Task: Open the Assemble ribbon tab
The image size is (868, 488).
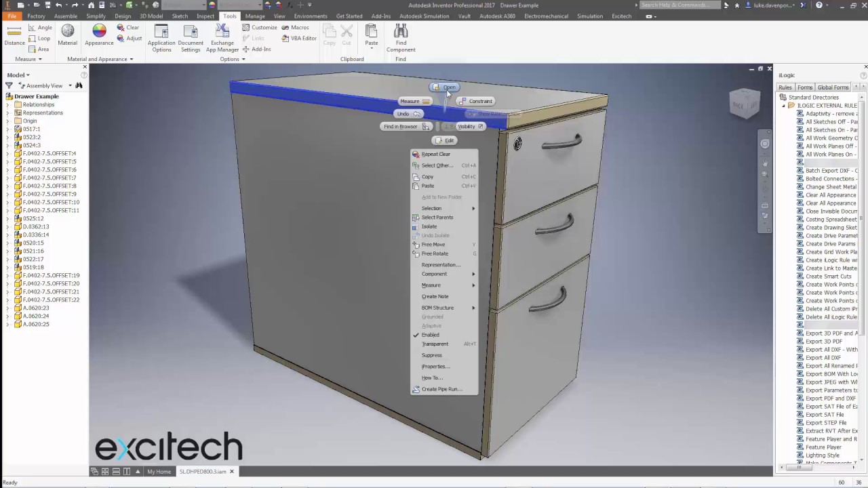Action: (66, 16)
